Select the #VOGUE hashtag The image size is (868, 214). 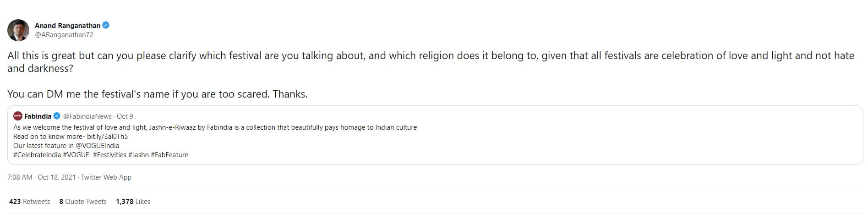[76, 155]
